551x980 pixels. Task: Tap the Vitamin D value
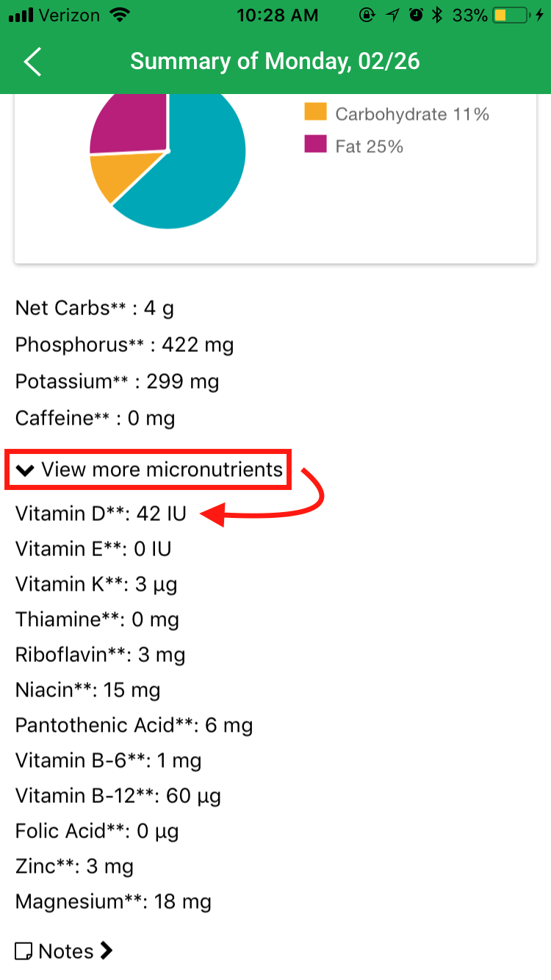pos(158,513)
